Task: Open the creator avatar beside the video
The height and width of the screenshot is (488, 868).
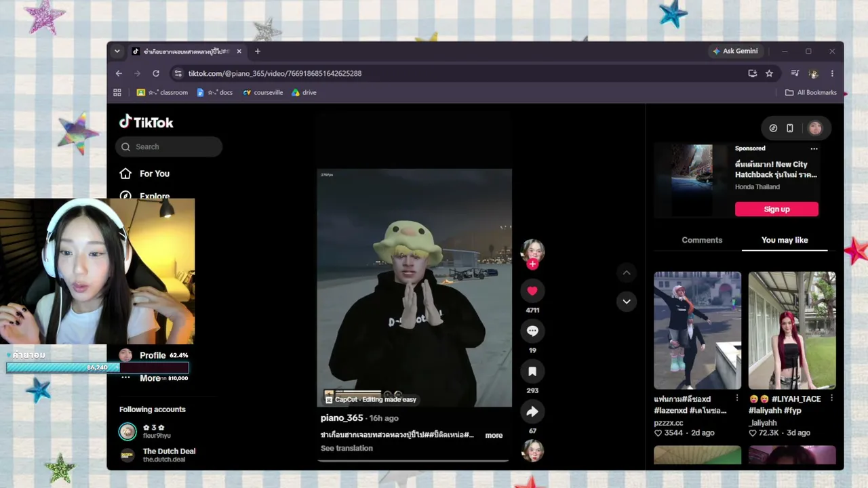Action: tap(532, 250)
